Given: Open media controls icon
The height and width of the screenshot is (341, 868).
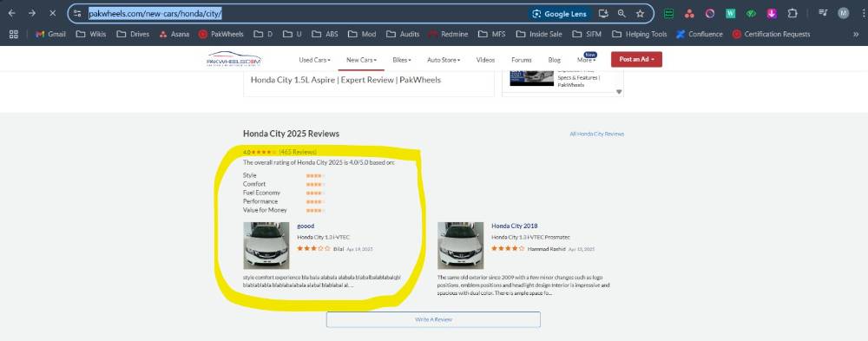Looking at the screenshot, I should point(823,13).
